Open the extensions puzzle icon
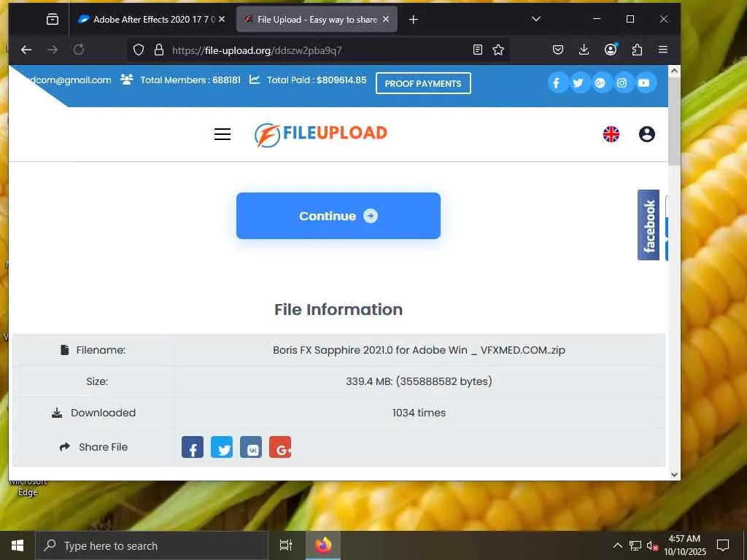Viewport: 747px width, 560px height. click(637, 50)
